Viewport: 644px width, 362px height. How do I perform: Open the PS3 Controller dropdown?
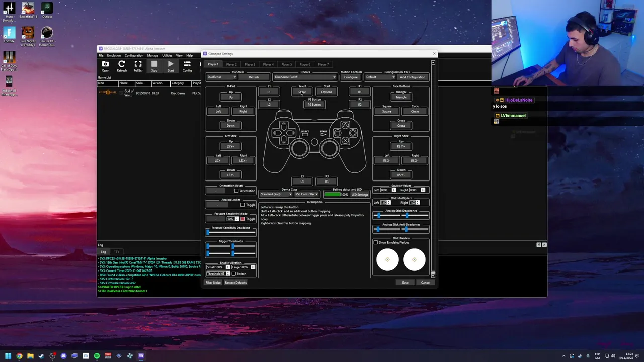pos(306,194)
